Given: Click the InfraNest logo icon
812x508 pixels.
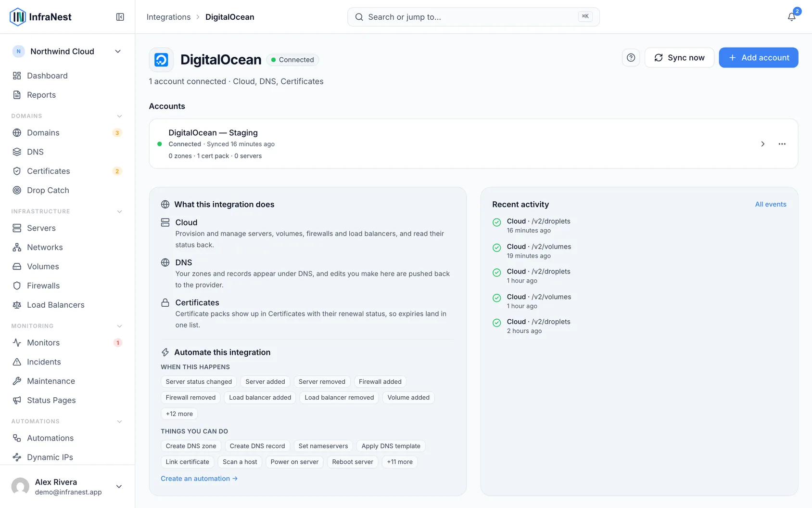Looking at the screenshot, I should (18, 17).
